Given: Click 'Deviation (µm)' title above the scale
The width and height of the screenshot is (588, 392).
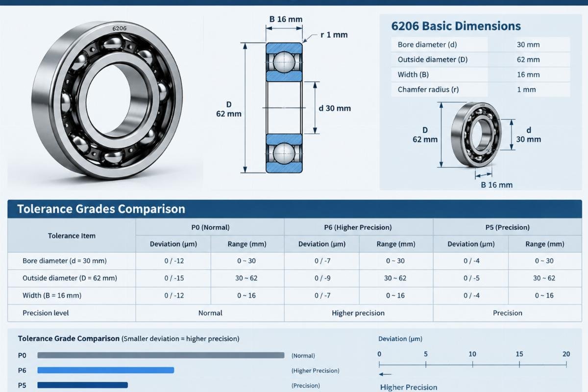Looking at the screenshot, I should coord(400,339).
